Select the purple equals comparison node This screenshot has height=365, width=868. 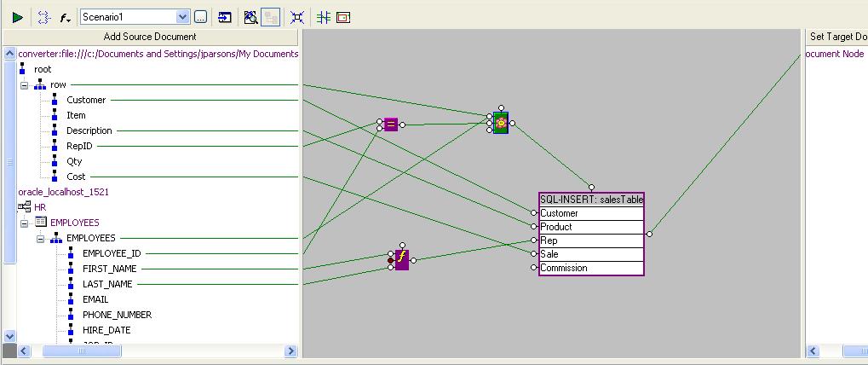tap(391, 125)
